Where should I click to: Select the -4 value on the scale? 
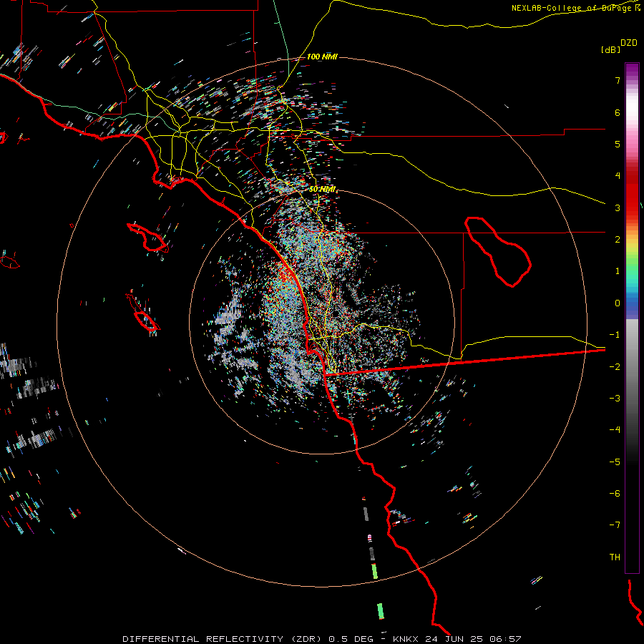point(615,430)
